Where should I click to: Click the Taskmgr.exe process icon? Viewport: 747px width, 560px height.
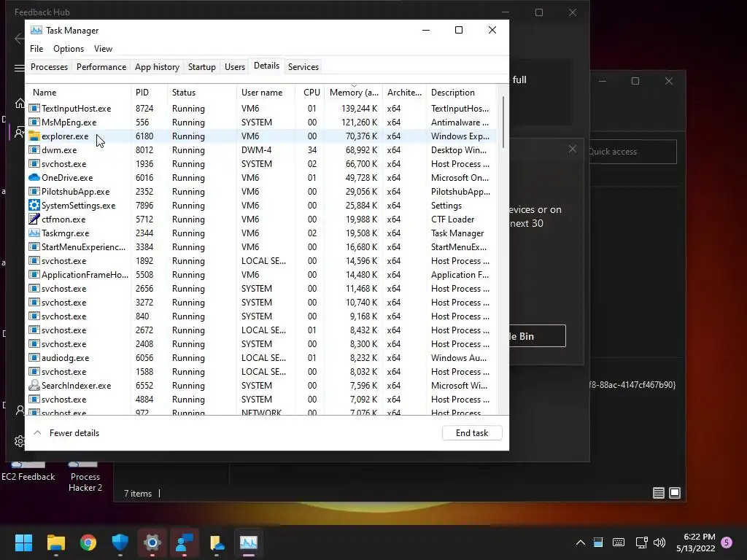tap(34, 233)
